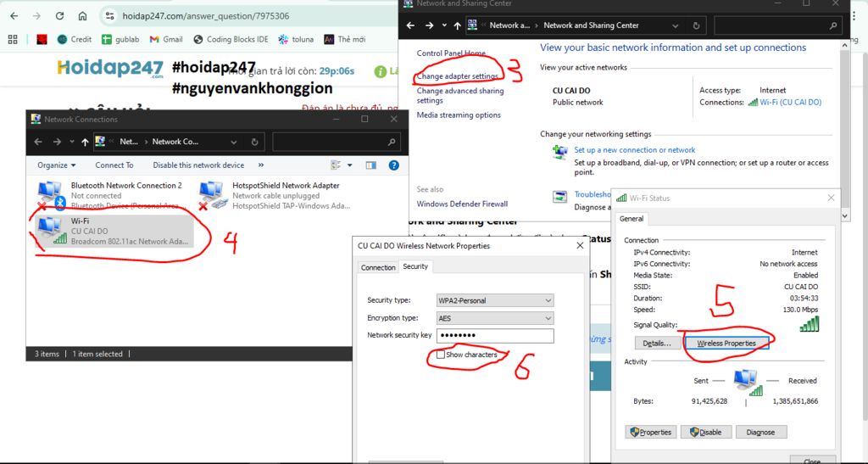
Task: Select HotspotShield Network Adapter icon
Action: (213, 195)
